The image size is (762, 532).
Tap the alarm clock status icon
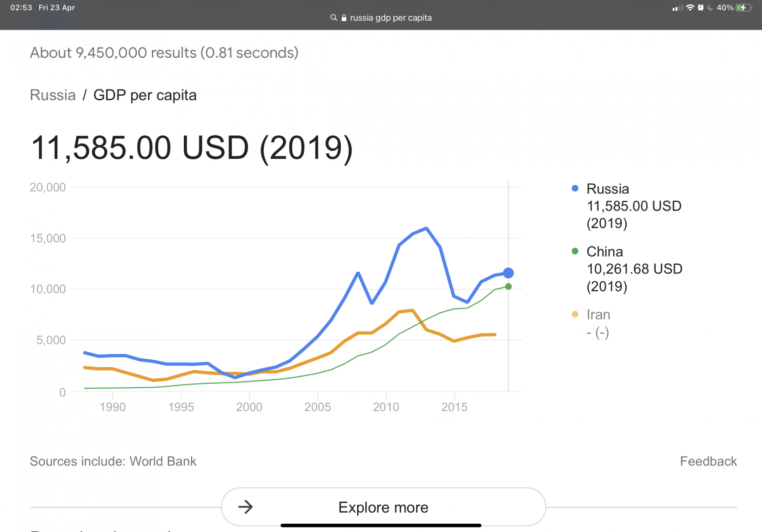[x=701, y=7]
